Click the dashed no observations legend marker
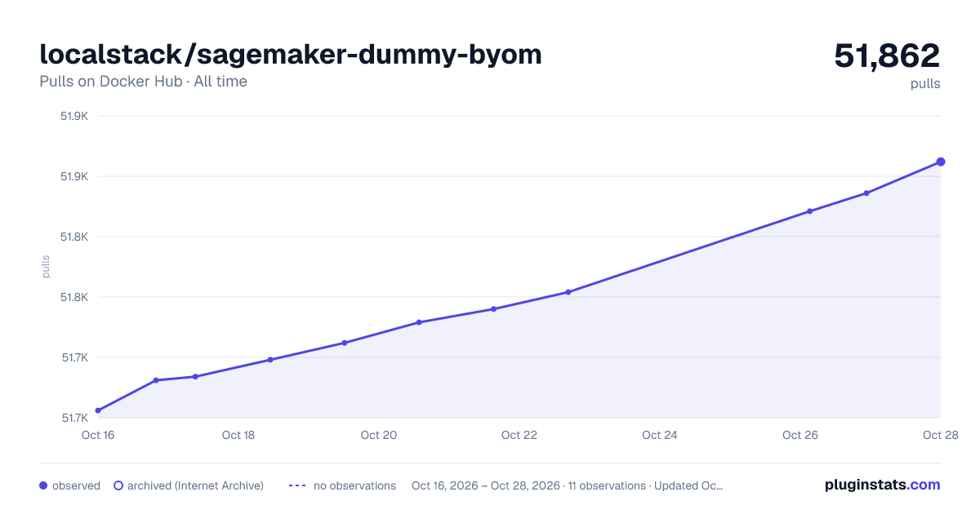980x514 pixels. coord(297,485)
